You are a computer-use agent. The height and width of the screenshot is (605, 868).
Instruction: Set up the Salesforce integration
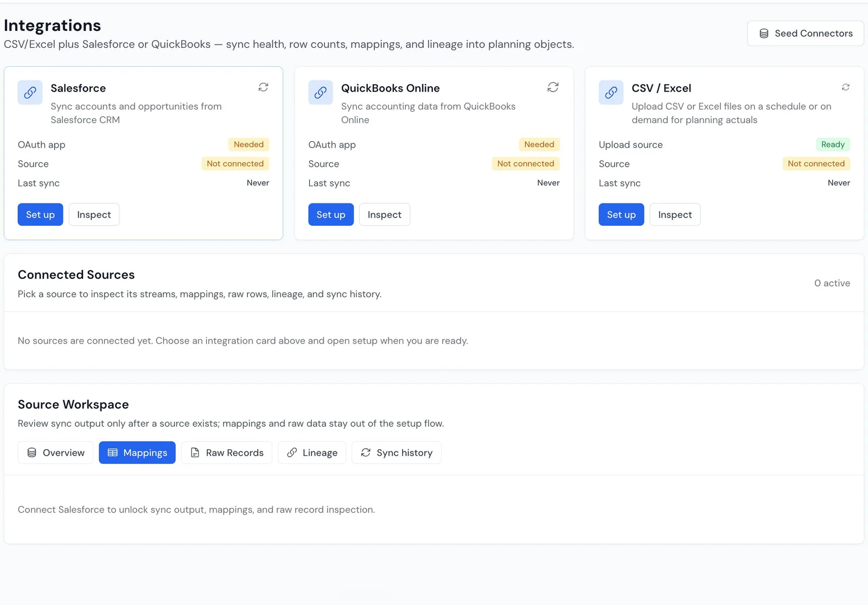tap(41, 214)
